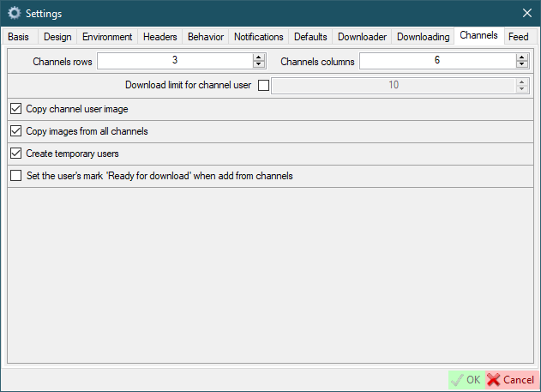This screenshot has width=541, height=392.
Task: Select the Notifications tab
Action: [258, 37]
